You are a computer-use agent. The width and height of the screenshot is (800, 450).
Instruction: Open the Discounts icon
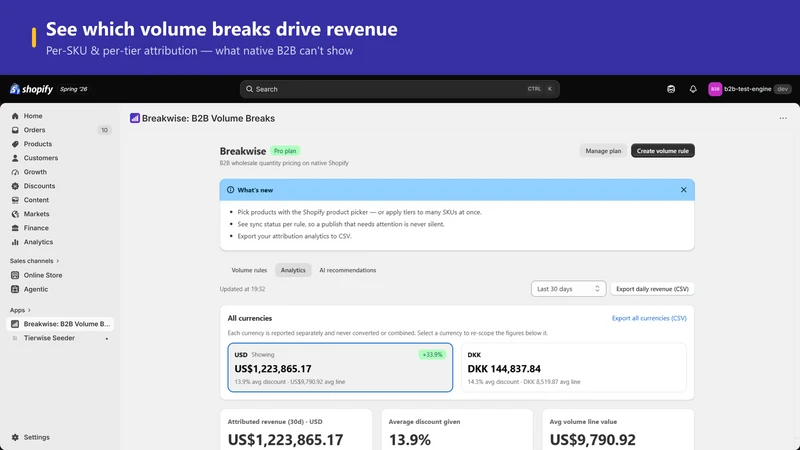(x=15, y=186)
